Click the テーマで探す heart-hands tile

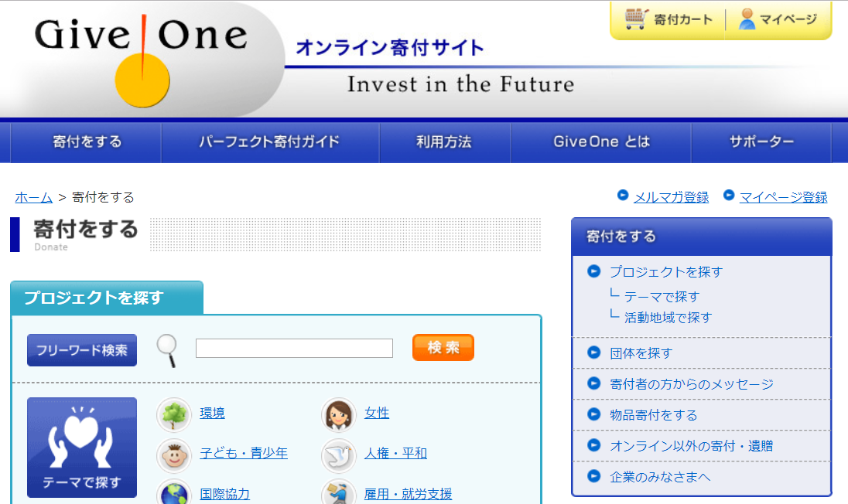82,448
